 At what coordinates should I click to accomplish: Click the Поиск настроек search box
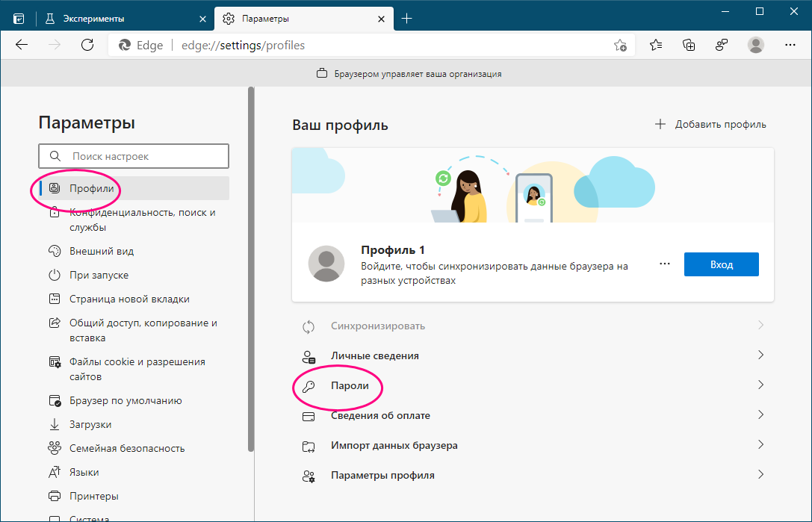tap(134, 156)
